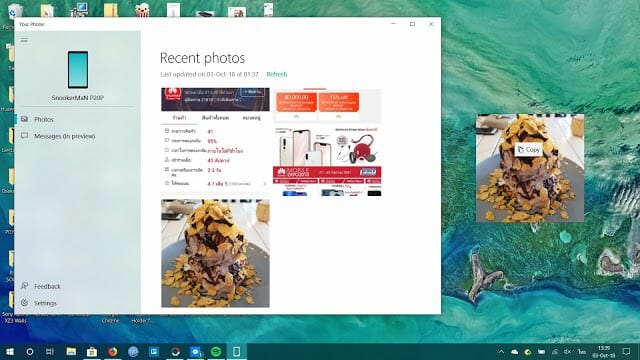Select the computer and devices desktop icon
The height and width of the screenshot is (360, 640).
[x=79, y=10]
